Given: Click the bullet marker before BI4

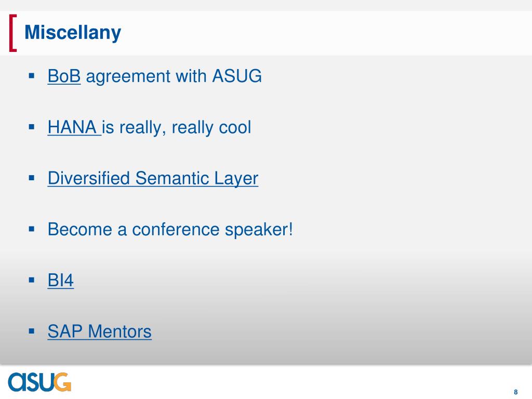Looking at the screenshot, I should click(32, 280).
